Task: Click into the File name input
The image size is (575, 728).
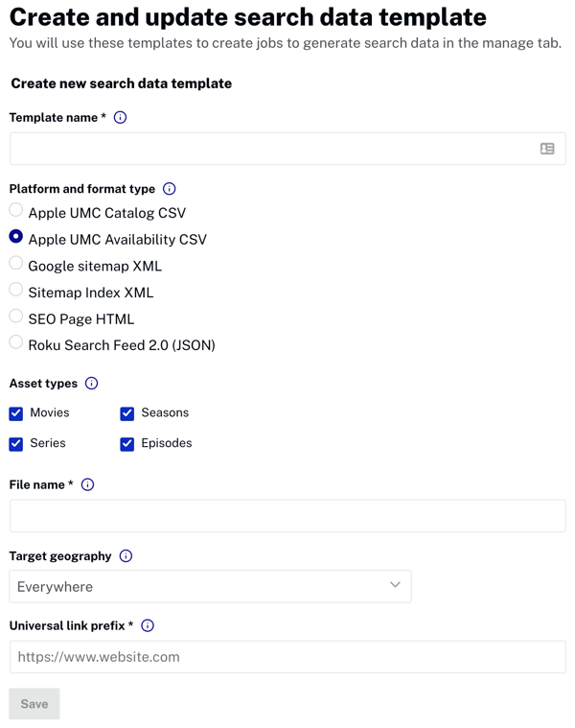Action: pyautogui.click(x=287, y=516)
